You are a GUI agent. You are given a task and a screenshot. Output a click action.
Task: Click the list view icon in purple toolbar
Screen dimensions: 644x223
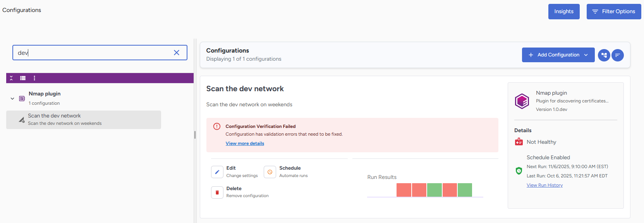pyautogui.click(x=23, y=78)
